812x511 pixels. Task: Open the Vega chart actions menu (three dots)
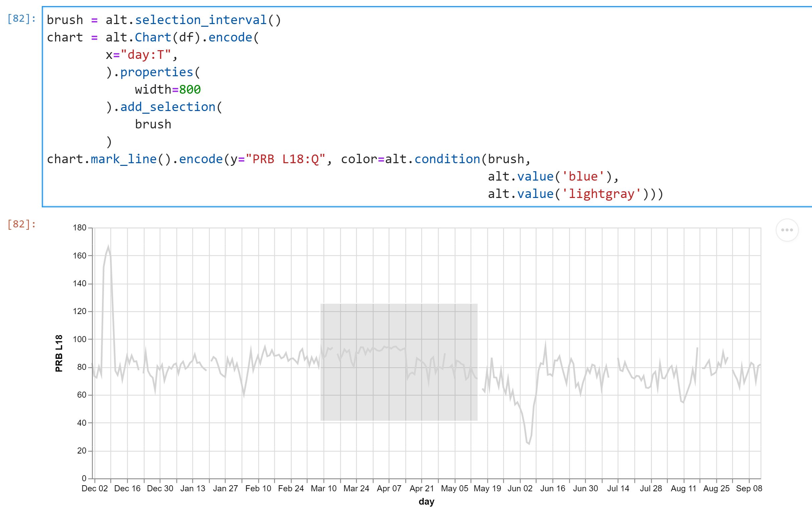(x=788, y=230)
